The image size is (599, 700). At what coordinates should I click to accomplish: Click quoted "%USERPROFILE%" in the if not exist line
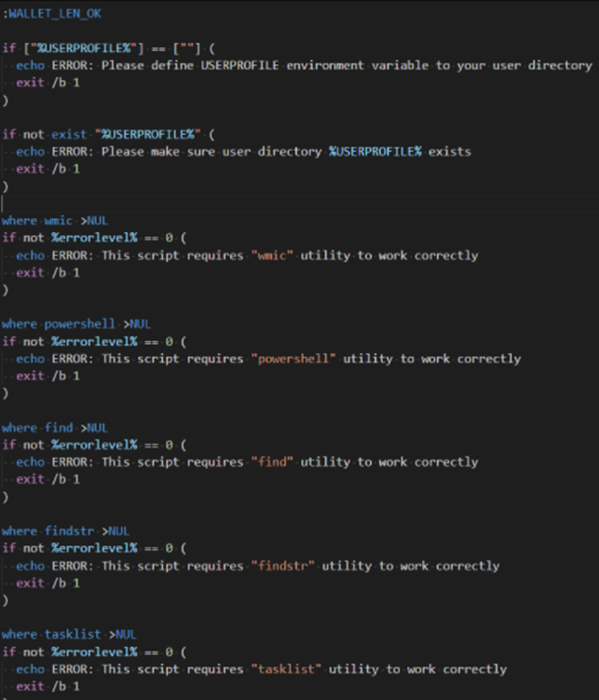pos(147,134)
